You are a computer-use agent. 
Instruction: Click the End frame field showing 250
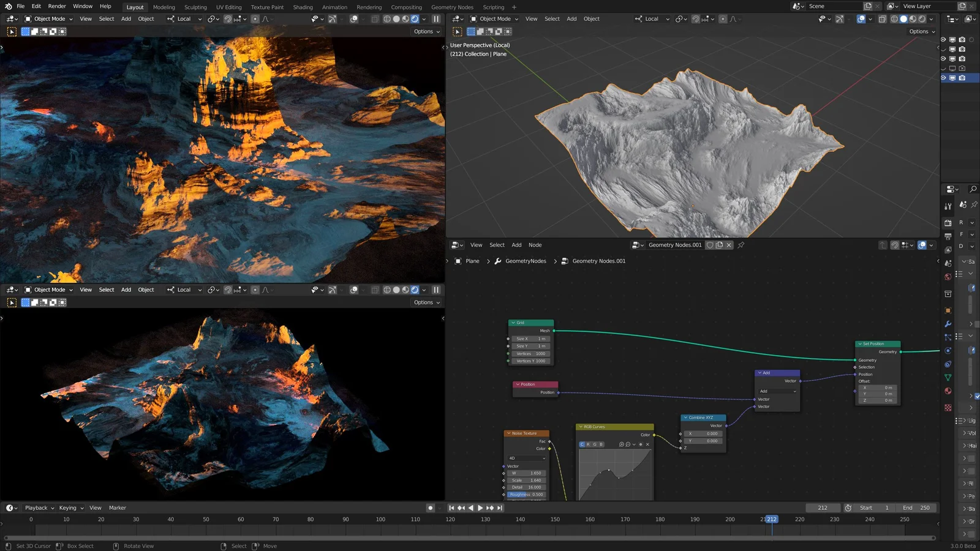coord(917,508)
